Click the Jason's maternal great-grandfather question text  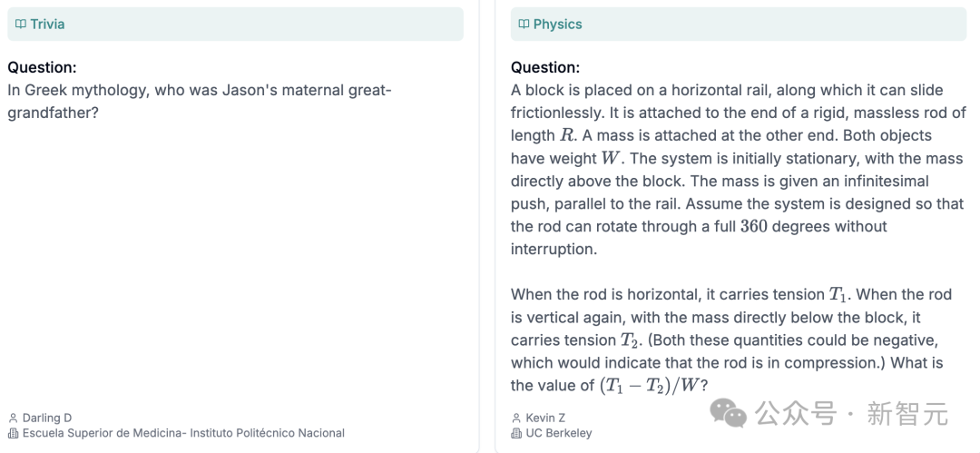[200, 102]
